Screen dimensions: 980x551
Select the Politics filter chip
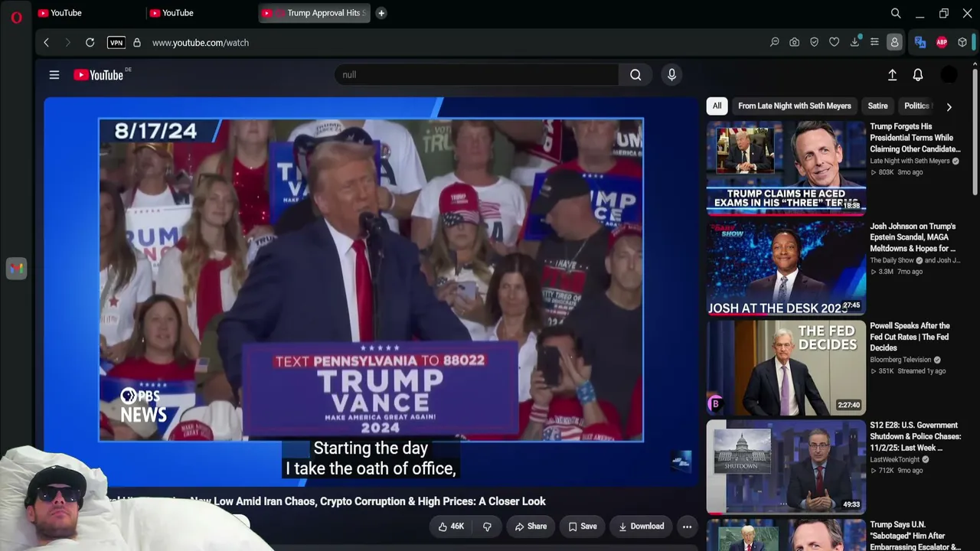coord(916,106)
